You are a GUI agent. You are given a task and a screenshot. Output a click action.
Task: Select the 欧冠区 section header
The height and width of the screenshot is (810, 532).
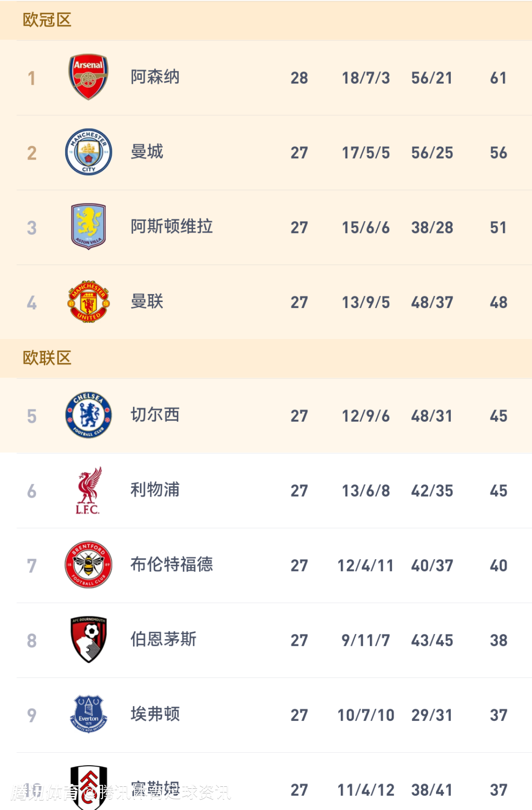click(x=47, y=20)
